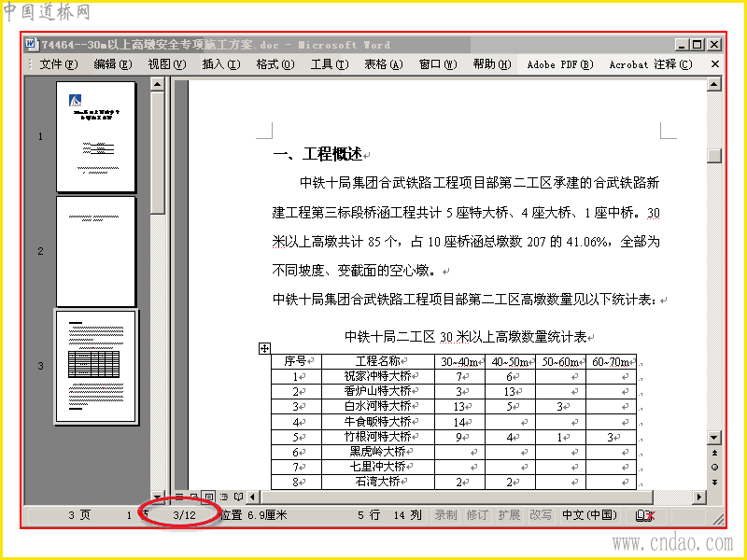This screenshot has height=560, width=747.
Task: Click the document vertical scrollbar thumb
Action: coord(714,156)
